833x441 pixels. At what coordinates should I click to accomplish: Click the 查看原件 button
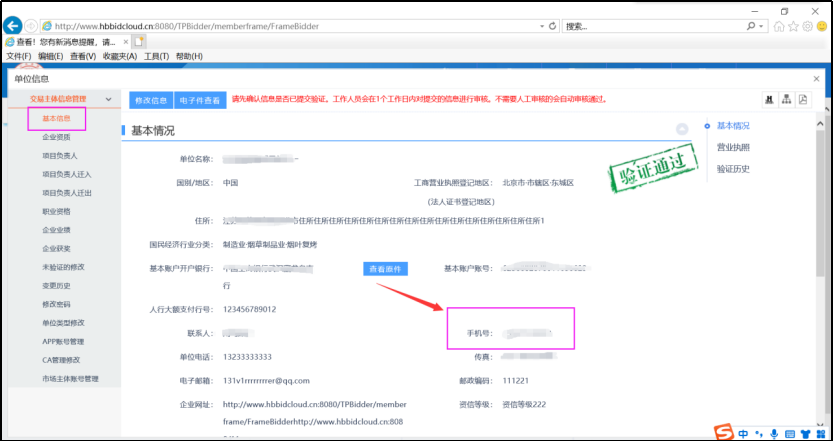coord(385,268)
